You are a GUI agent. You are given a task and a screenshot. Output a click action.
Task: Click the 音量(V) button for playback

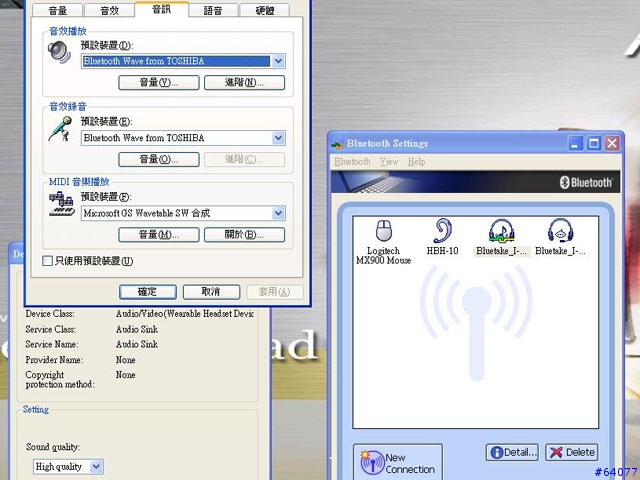(159, 83)
